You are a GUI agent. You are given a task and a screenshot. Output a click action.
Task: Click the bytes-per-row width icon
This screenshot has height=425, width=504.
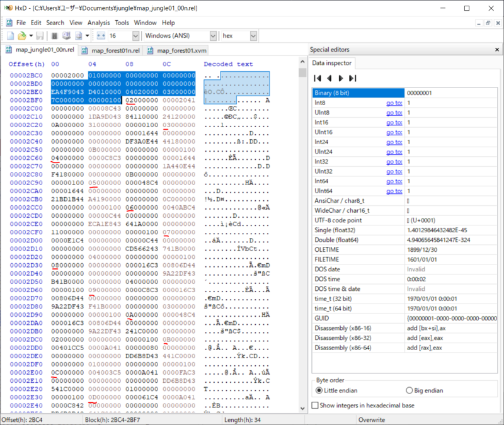(x=101, y=36)
